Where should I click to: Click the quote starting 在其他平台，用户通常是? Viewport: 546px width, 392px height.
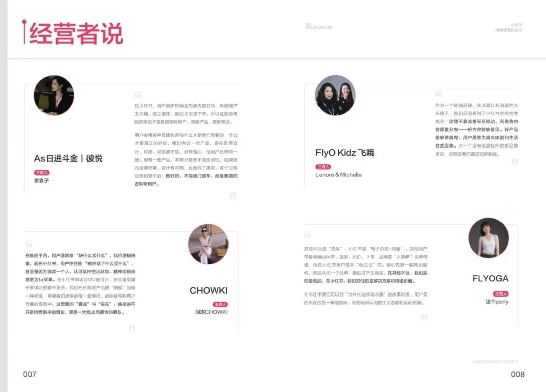(x=80, y=284)
